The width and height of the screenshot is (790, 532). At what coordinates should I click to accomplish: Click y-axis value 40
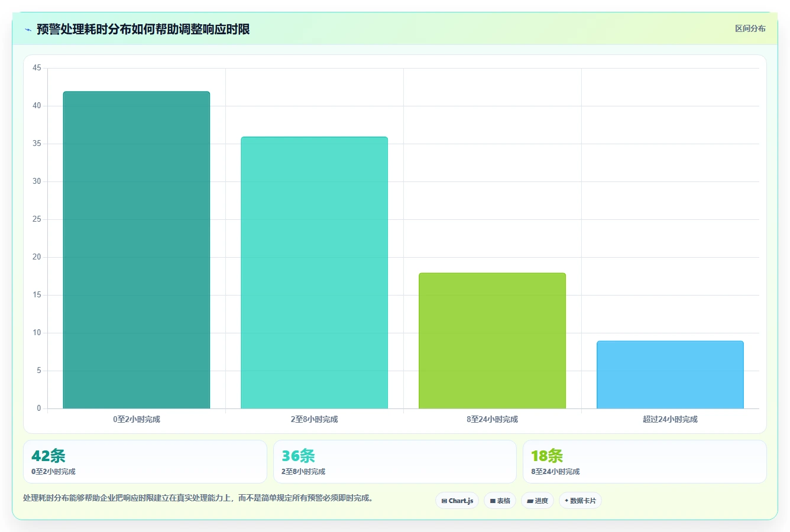37,106
